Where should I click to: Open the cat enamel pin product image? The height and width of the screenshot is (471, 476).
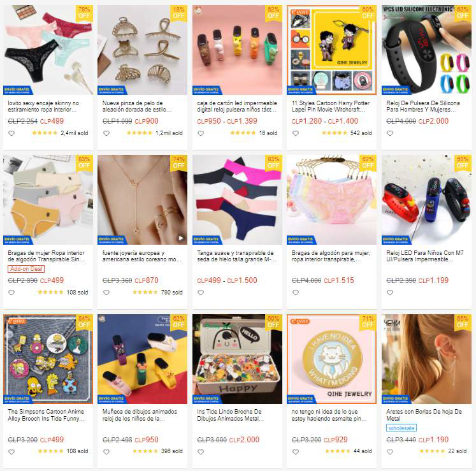(331, 359)
